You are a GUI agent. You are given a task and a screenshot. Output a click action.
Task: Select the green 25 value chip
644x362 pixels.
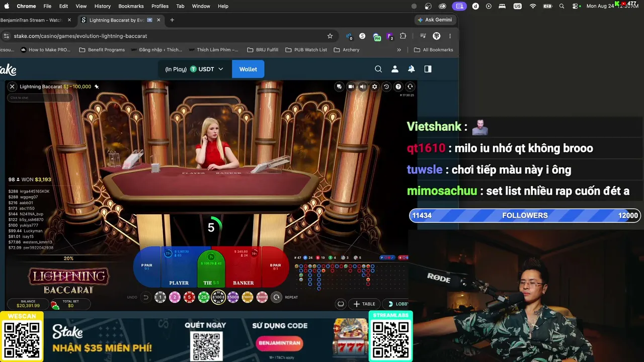pyautogui.click(x=204, y=297)
